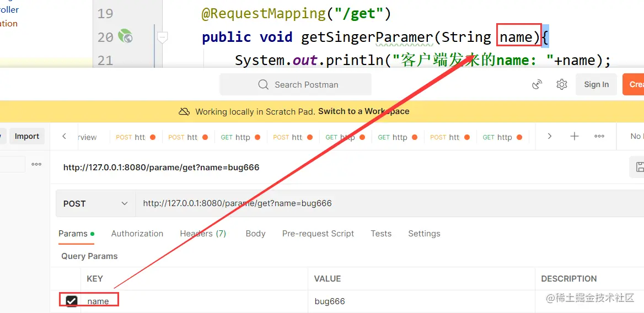Open the POST method dropdown

96,203
